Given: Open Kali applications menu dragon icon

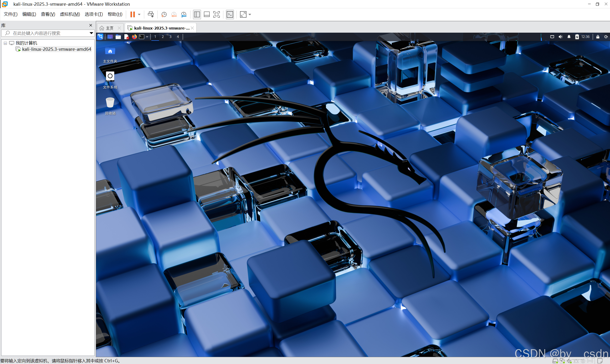Looking at the screenshot, I should 100,37.
